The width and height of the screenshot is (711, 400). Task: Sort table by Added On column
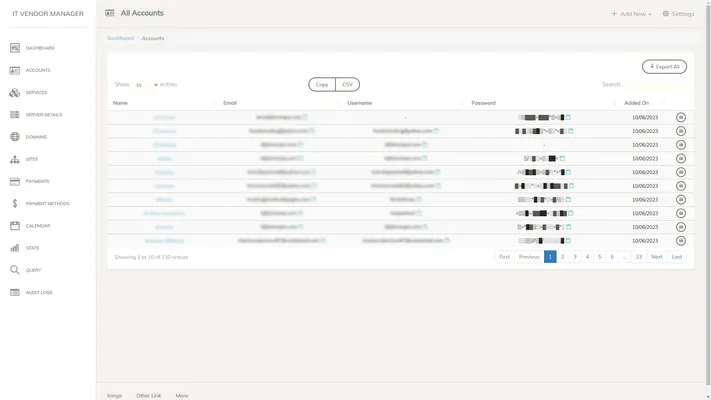pos(637,103)
